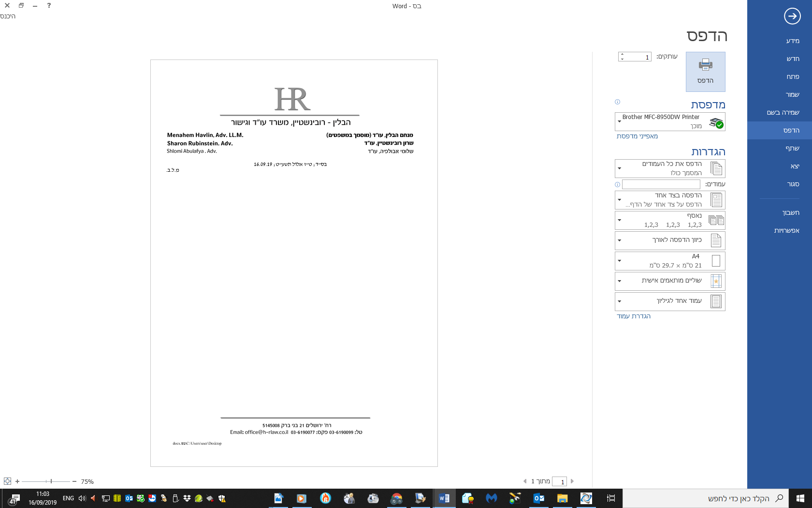
Task: Click the 75% zoom level text
Action: pyautogui.click(x=87, y=482)
